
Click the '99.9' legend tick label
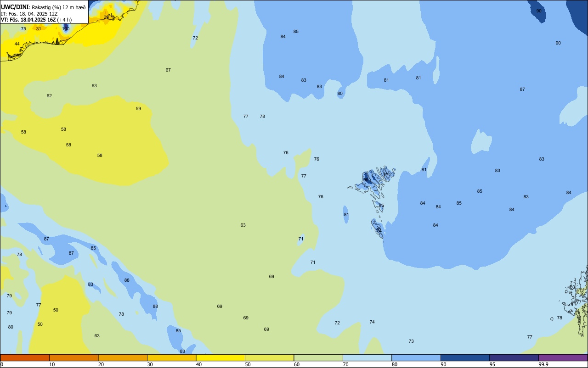click(x=543, y=364)
